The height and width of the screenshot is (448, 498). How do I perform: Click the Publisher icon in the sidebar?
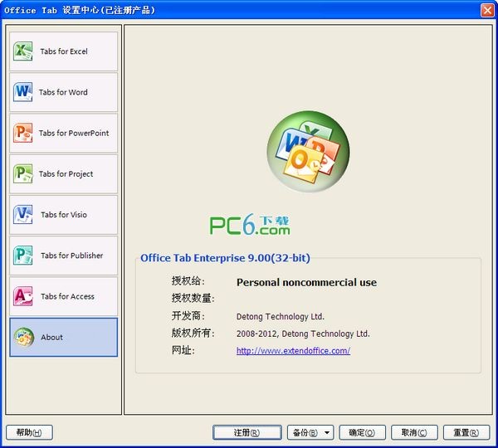[x=23, y=256]
